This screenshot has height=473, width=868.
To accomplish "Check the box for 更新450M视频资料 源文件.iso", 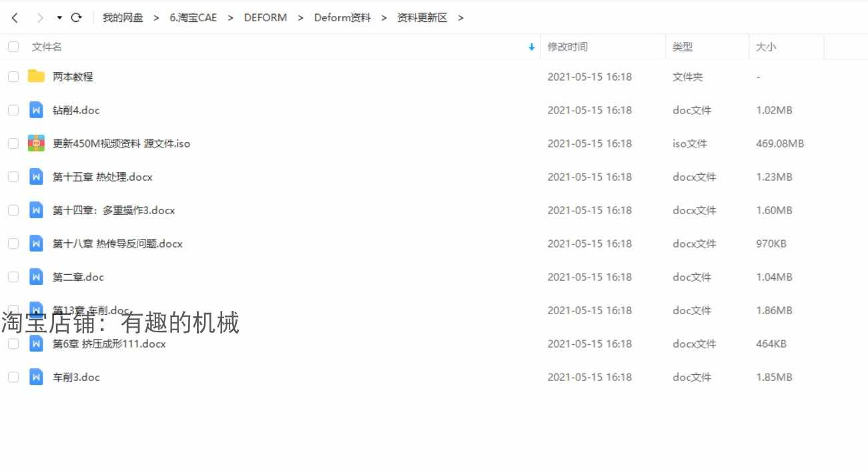I will point(13,143).
